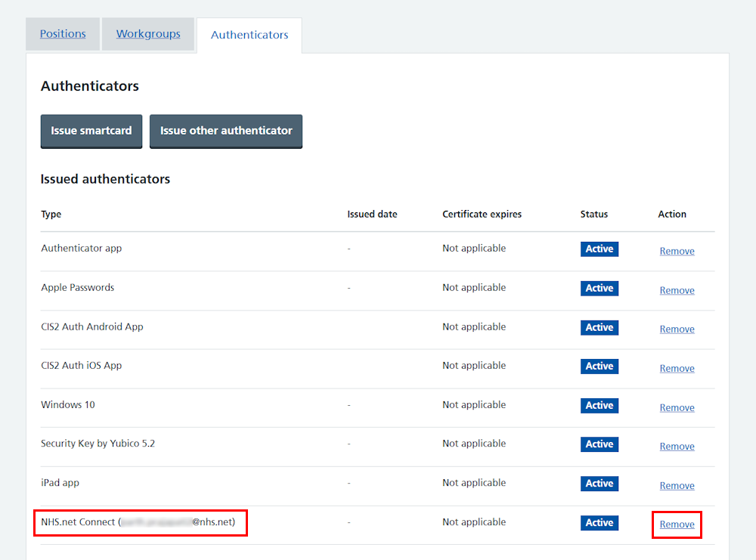Click 'Not applicable' in Yubico key row

[x=474, y=444]
